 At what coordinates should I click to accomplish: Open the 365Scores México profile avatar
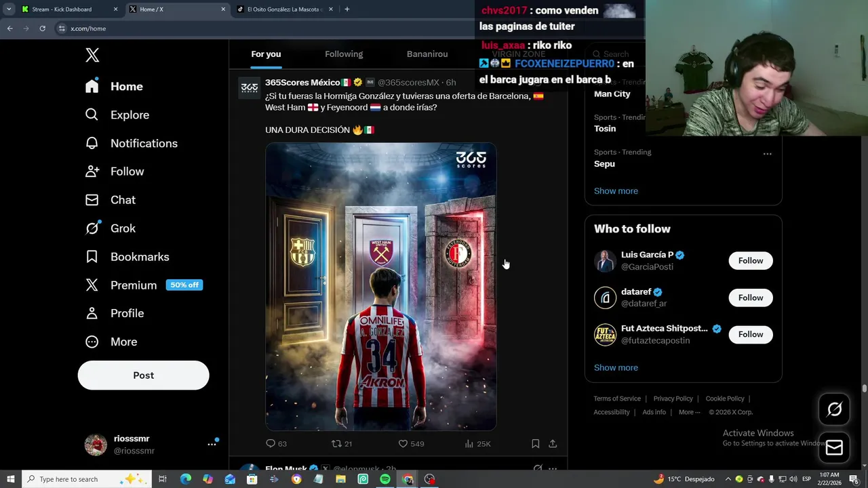(x=249, y=88)
